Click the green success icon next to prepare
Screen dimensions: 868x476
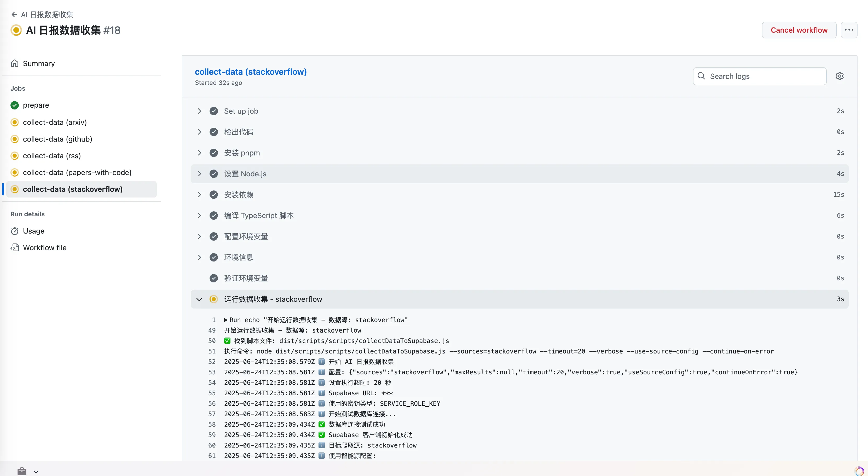pos(14,105)
